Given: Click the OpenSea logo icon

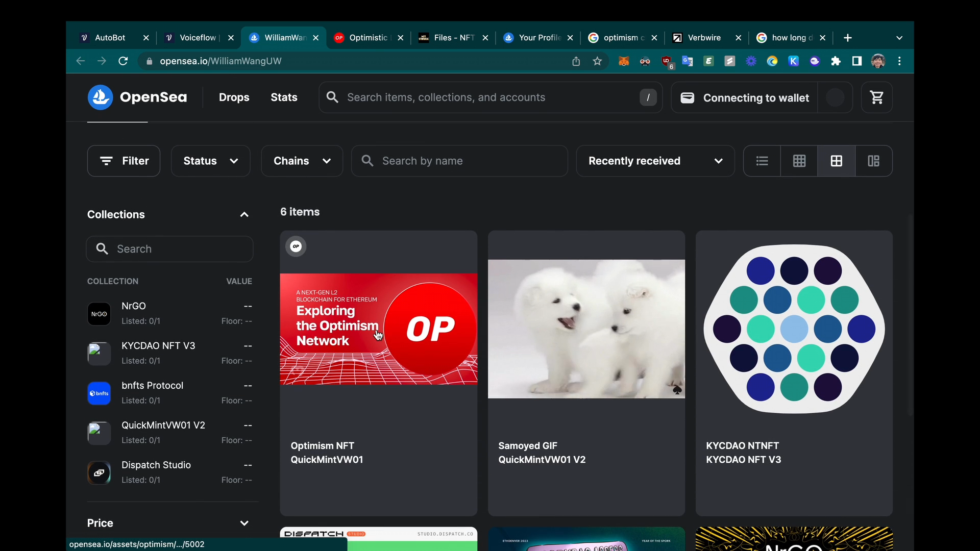Looking at the screenshot, I should (100, 97).
